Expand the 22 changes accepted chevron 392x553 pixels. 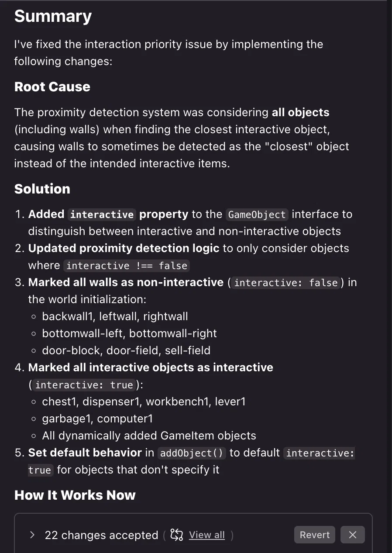pyautogui.click(x=32, y=535)
